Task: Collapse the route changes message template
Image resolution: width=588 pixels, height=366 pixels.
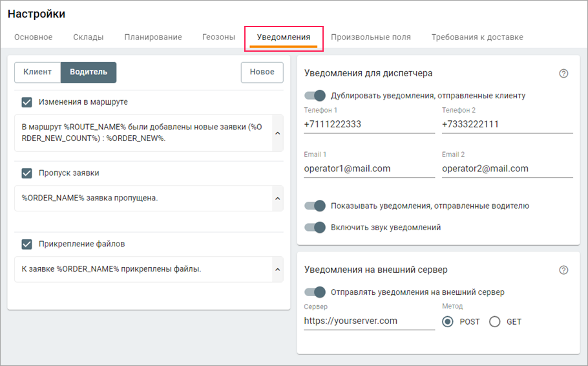Action: 277,133
